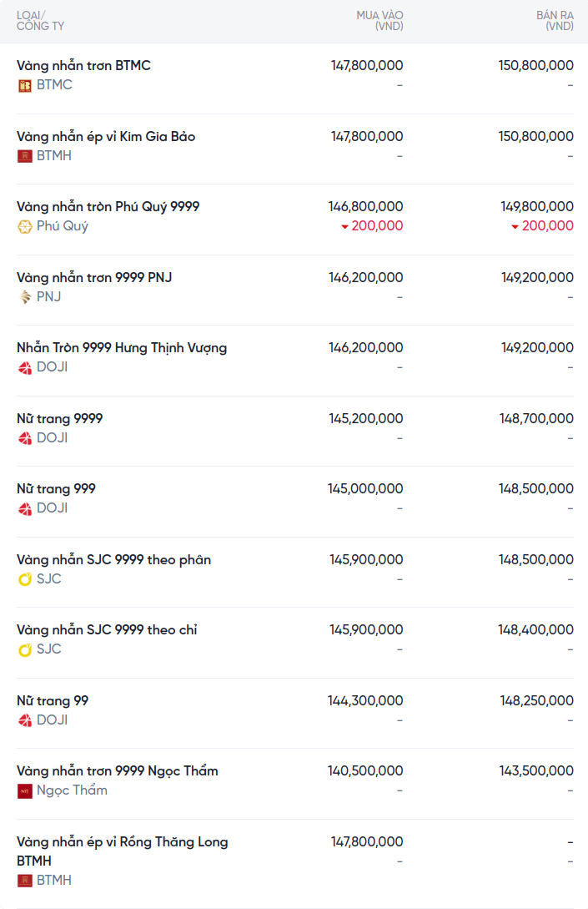The width and height of the screenshot is (588, 909).
Task: Click the Ngọc Thẩm red logo icon
Action: (25, 790)
